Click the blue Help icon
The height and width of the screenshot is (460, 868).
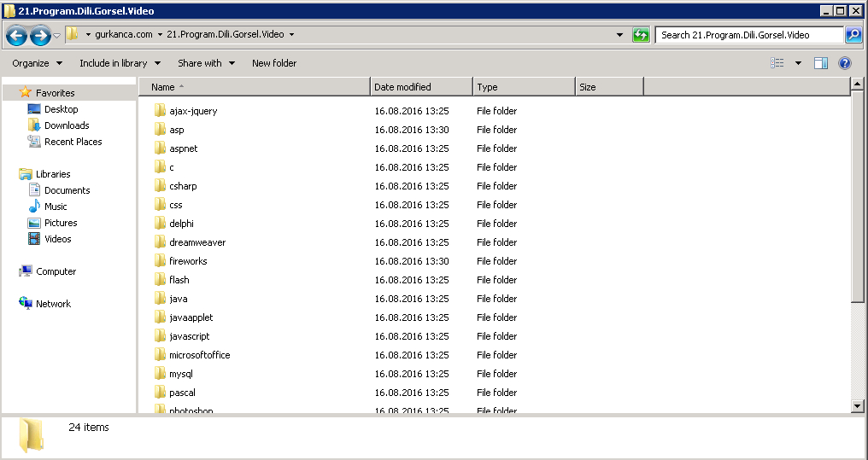pos(845,63)
